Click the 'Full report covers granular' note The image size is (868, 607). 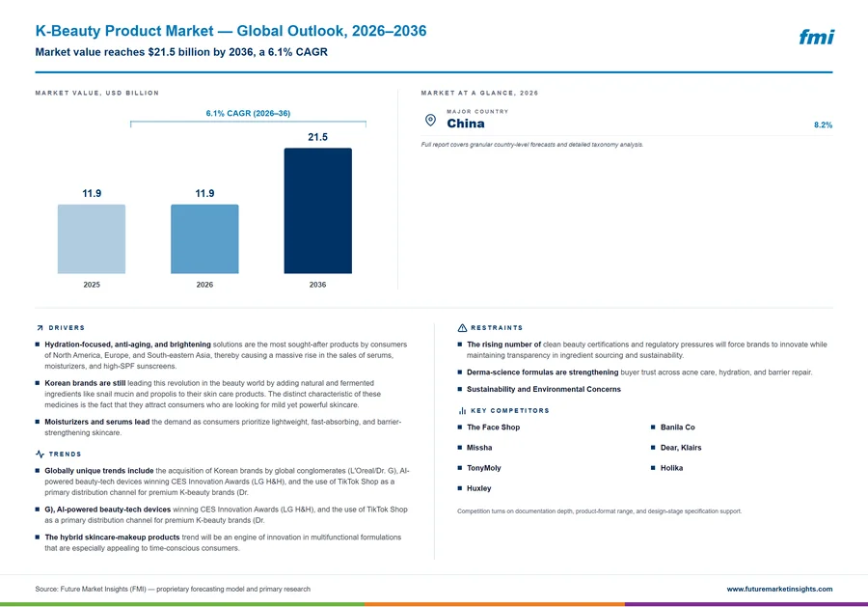(532, 145)
